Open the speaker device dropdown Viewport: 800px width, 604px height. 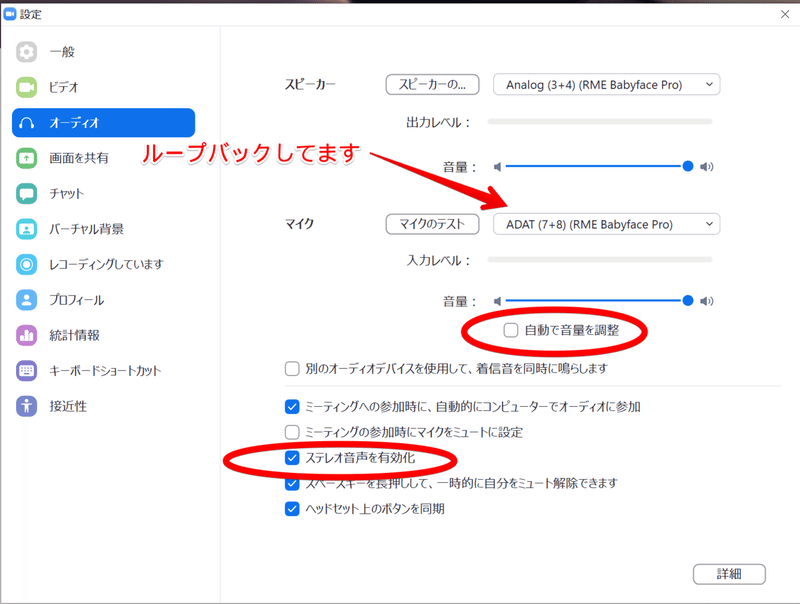pyautogui.click(x=606, y=85)
